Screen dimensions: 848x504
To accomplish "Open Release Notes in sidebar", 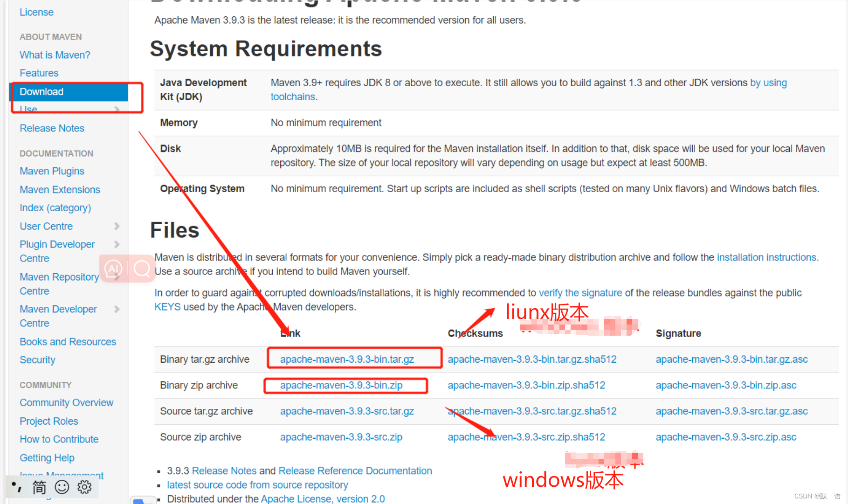I will click(52, 128).
